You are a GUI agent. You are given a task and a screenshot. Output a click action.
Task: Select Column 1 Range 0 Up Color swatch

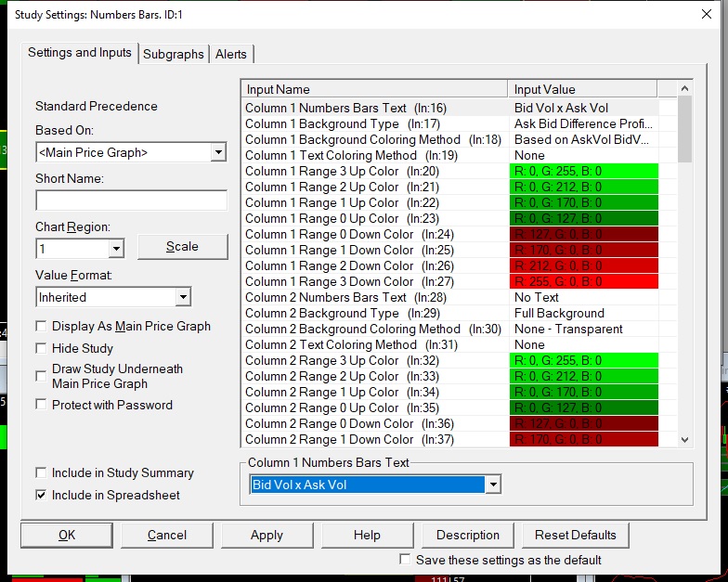tap(583, 219)
